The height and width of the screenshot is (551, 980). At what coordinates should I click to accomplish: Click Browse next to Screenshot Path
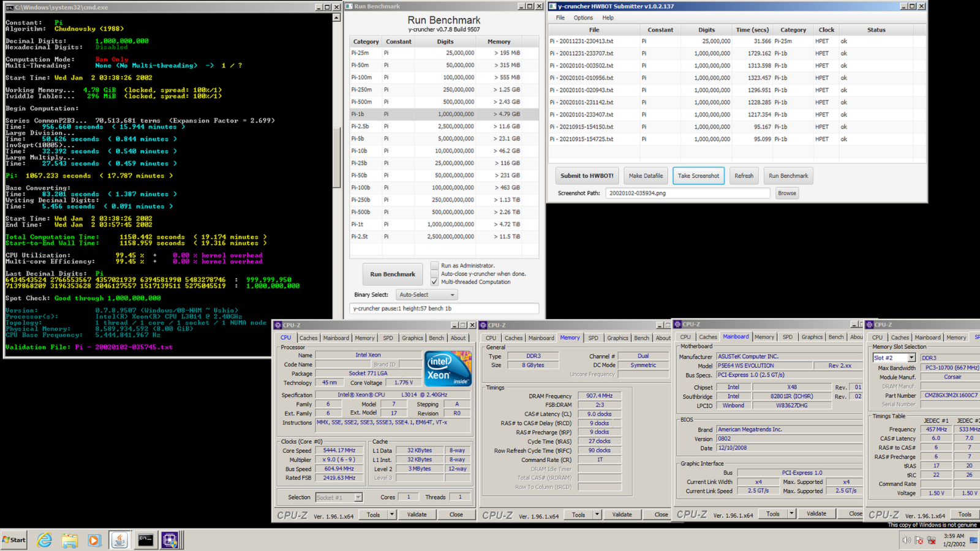(787, 193)
